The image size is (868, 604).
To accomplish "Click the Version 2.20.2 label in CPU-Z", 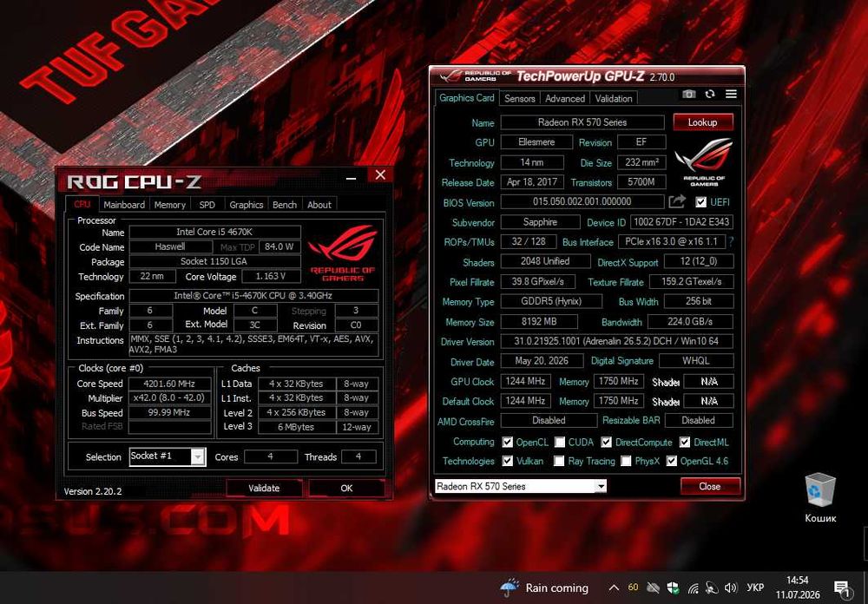I will coord(93,491).
